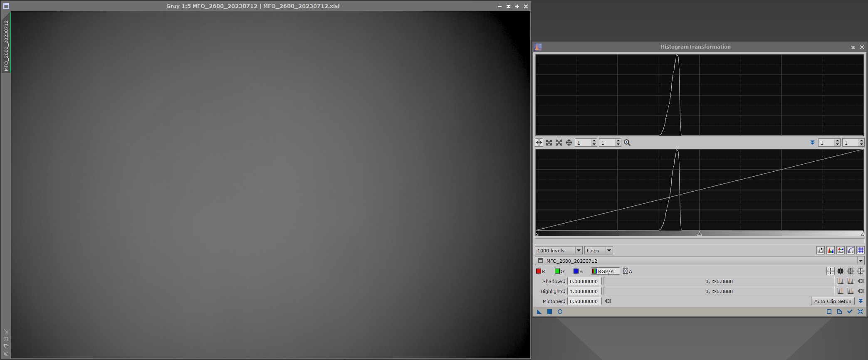Click into the Midtones value field
Viewport: 868px width, 360px height.
pyautogui.click(x=584, y=301)
